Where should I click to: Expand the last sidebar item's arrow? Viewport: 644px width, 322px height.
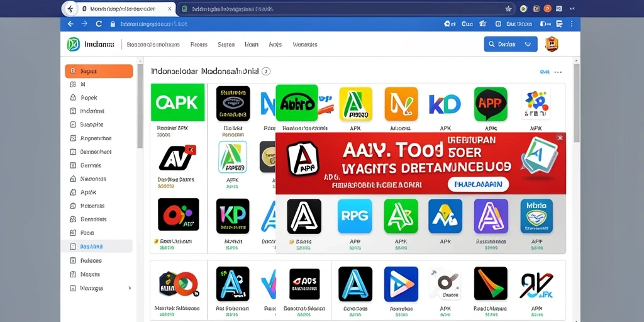click(130, 288)
